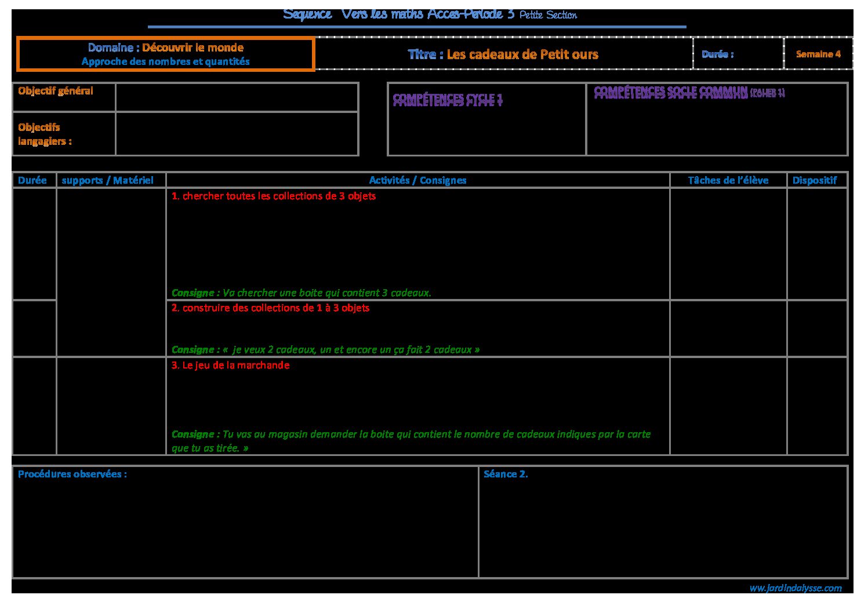Click the 'Tâches de l'élève' column header

[728, 180]
